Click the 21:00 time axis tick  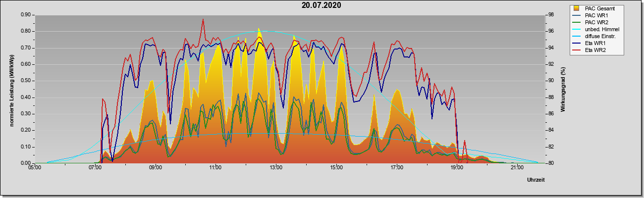tap(517, 168)
